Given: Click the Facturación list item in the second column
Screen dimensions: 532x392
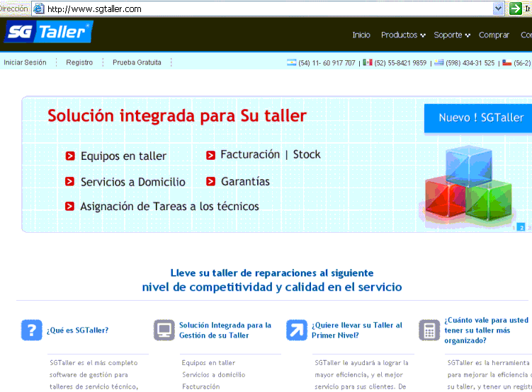Looking at the screenshot, I should [201, 386].
